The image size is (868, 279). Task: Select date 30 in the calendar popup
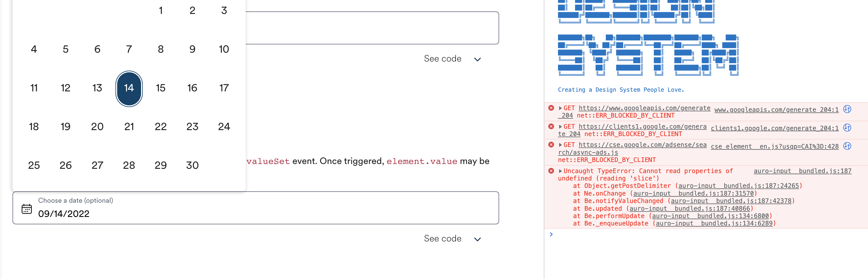pos(193,165)
